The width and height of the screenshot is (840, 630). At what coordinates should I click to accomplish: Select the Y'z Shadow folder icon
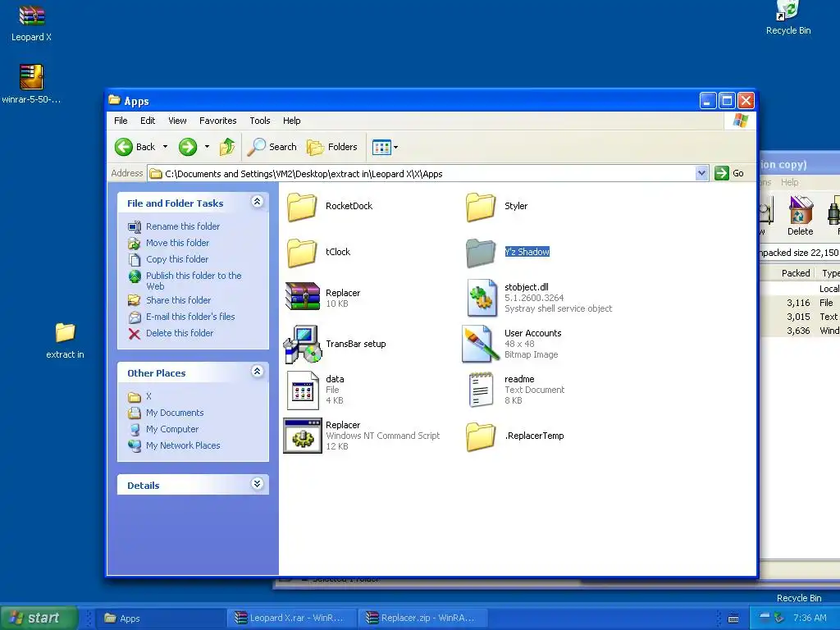481,253
